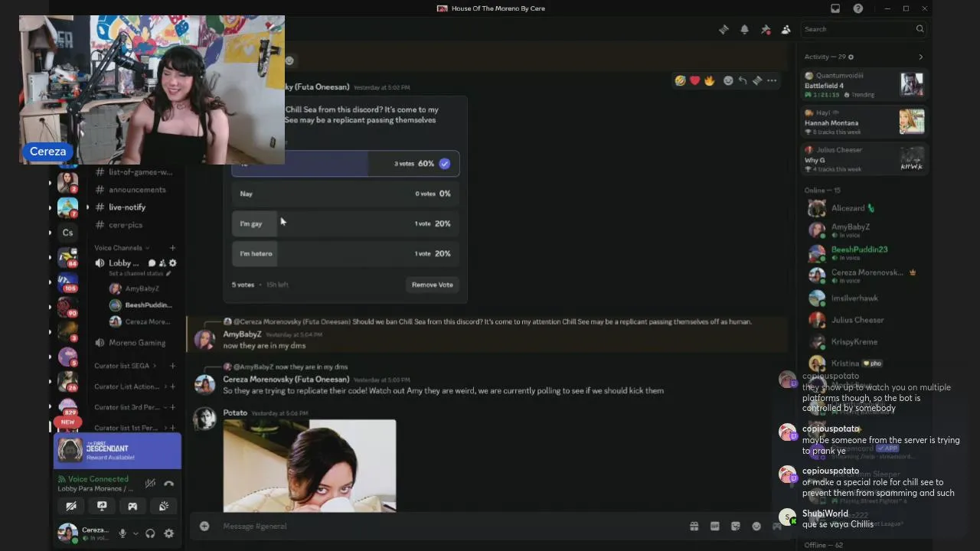Screen dimensions: 980x551
Task: Open the Inbox icon in title bar
Action: pyautogui.click(x=835, y=8)
